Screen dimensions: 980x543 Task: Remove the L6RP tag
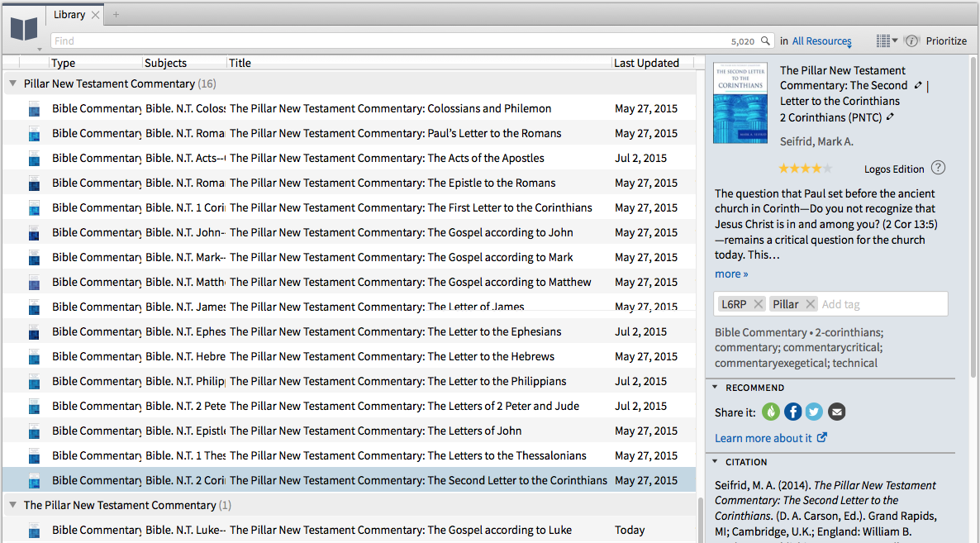758,303
